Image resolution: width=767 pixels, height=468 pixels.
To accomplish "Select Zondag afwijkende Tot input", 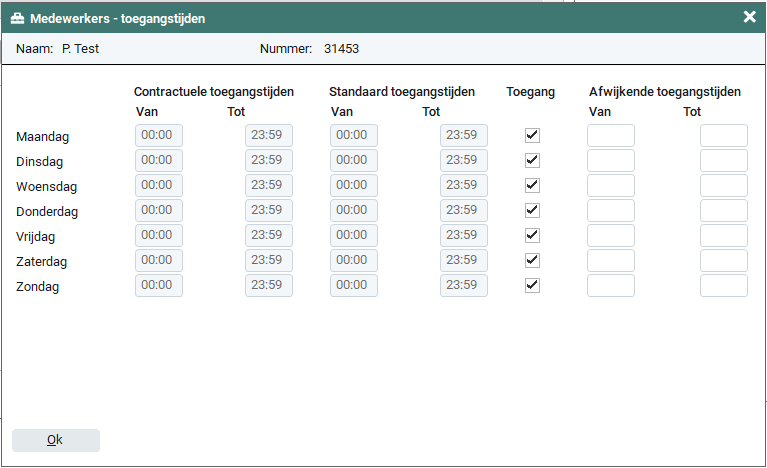I will pyautogui.click(x=723, y=285).
